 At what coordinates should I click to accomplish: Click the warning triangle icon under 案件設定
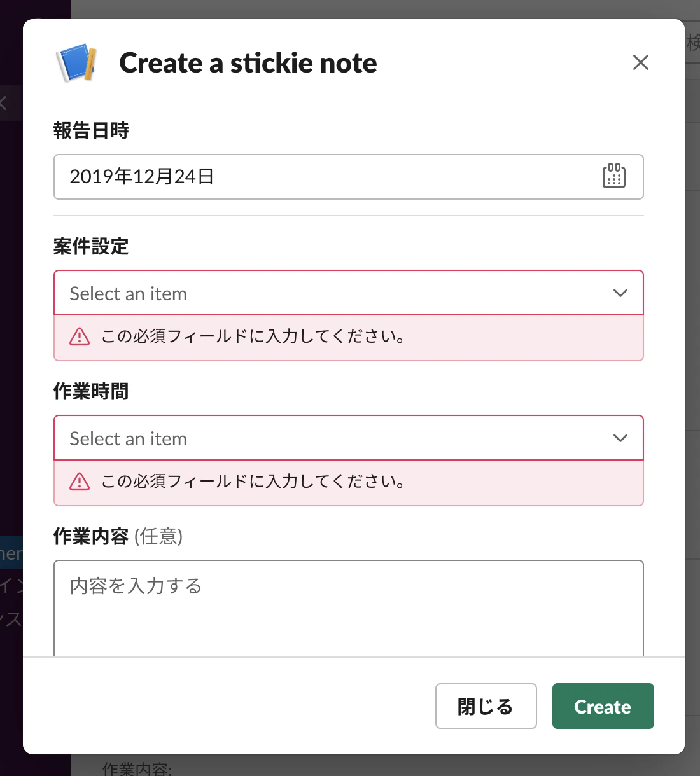click(80, 336)
